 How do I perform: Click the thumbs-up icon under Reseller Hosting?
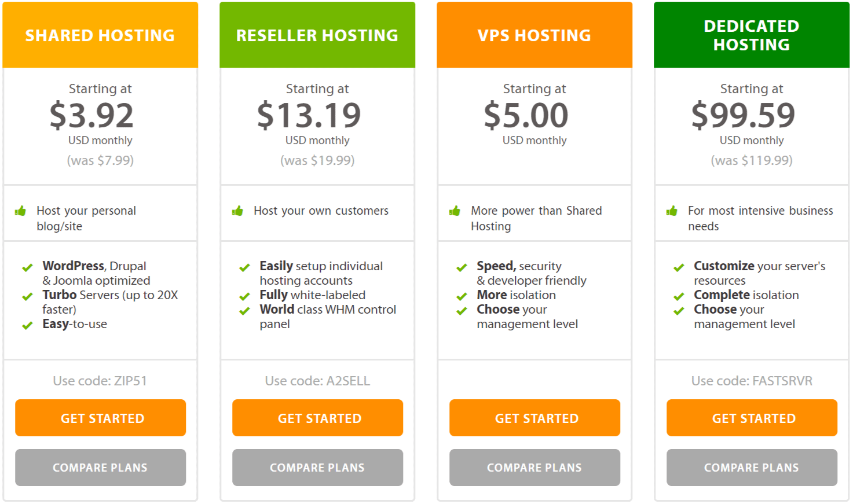click(238, 211)
